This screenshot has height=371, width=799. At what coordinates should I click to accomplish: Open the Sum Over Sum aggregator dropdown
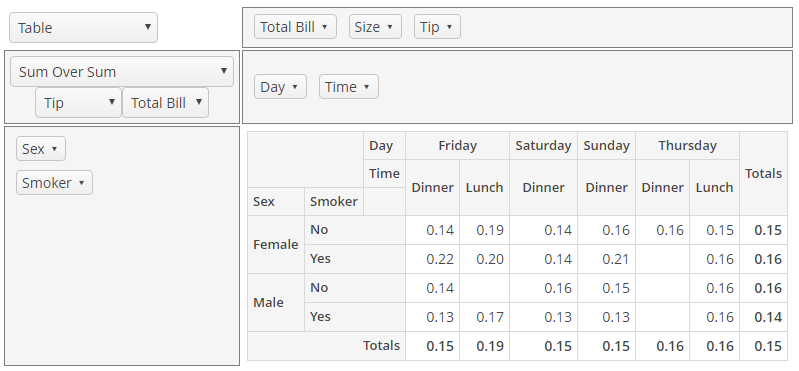(122, 72)
